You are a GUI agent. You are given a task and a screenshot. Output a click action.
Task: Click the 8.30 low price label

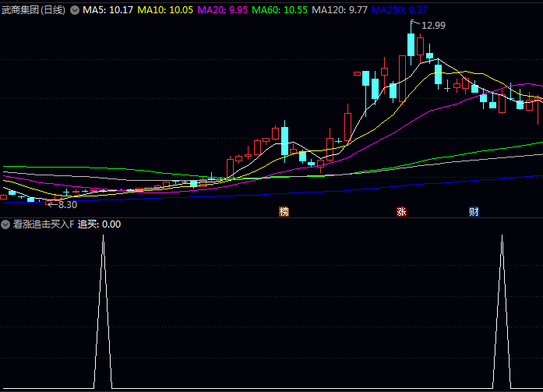(68, 205)
